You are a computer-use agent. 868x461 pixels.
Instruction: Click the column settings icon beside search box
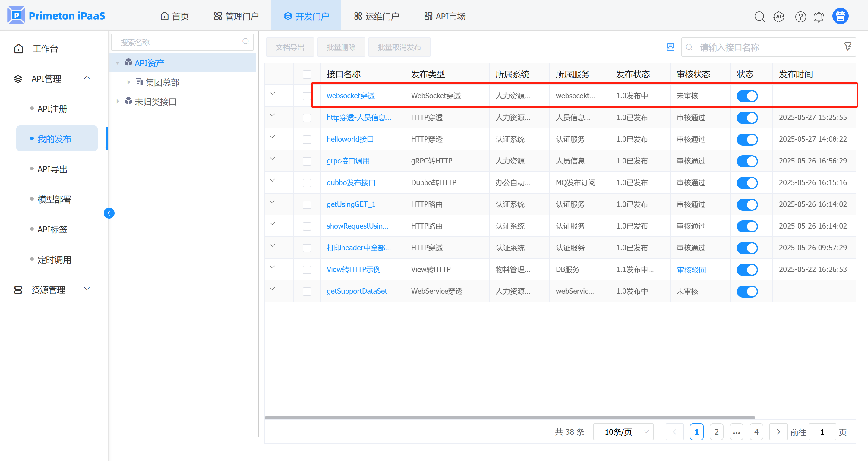pyautogui.click(x=670, y=47)
